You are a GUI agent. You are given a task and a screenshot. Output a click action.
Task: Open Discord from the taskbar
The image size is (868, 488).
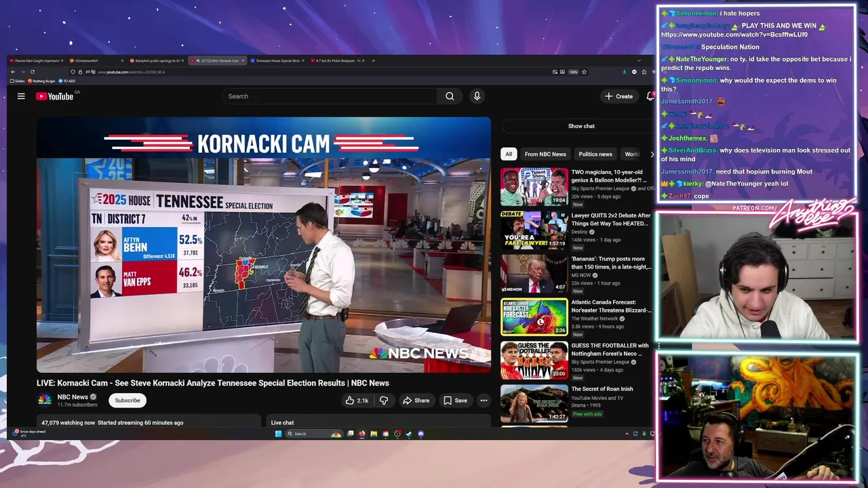421,434
